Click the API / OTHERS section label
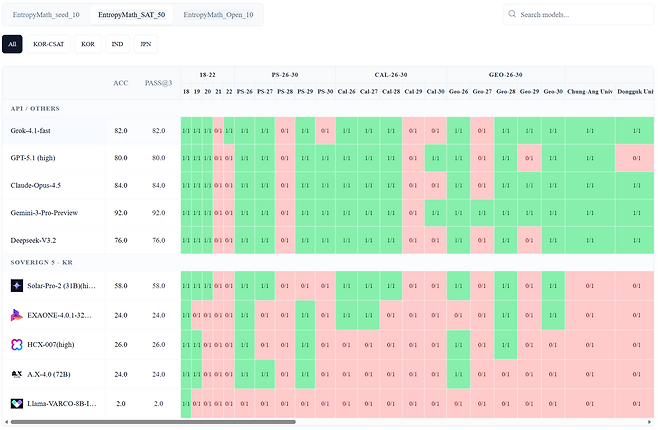 point(35,109)
